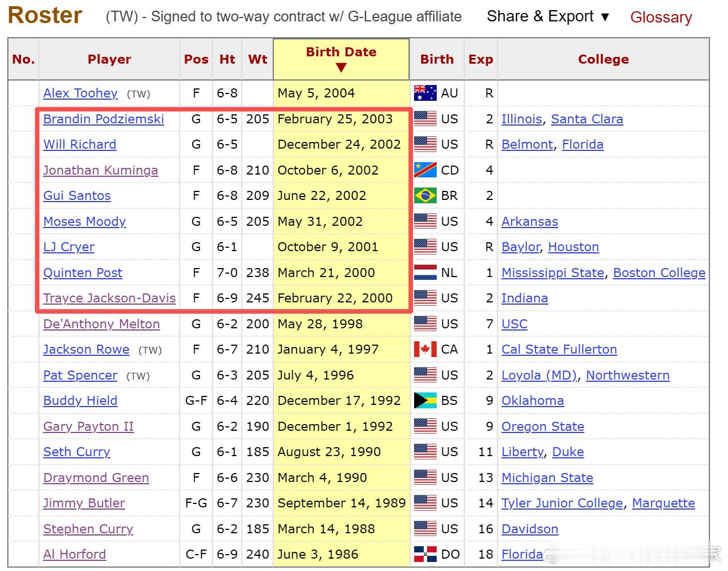Open Trayce Jackson-Davis's profile link
Image resolution: width=728 pixels, height=571 pixels.
click(x=109, y=298)
